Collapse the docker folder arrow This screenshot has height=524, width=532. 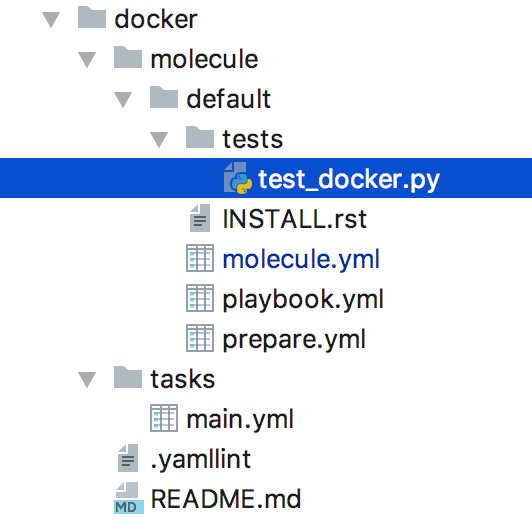pyautogui.click(x=51, y=20)
